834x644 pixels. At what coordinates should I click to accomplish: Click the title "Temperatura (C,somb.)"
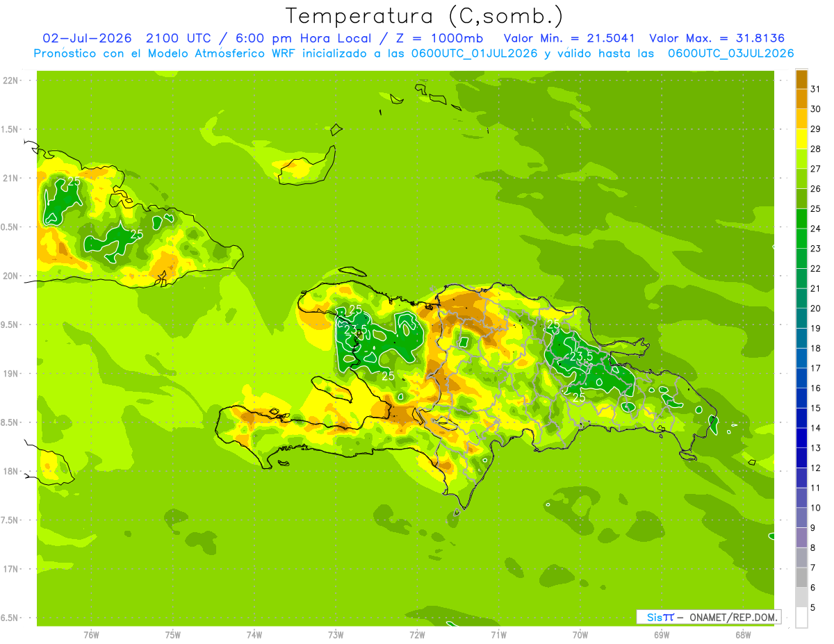coord(425,16)
